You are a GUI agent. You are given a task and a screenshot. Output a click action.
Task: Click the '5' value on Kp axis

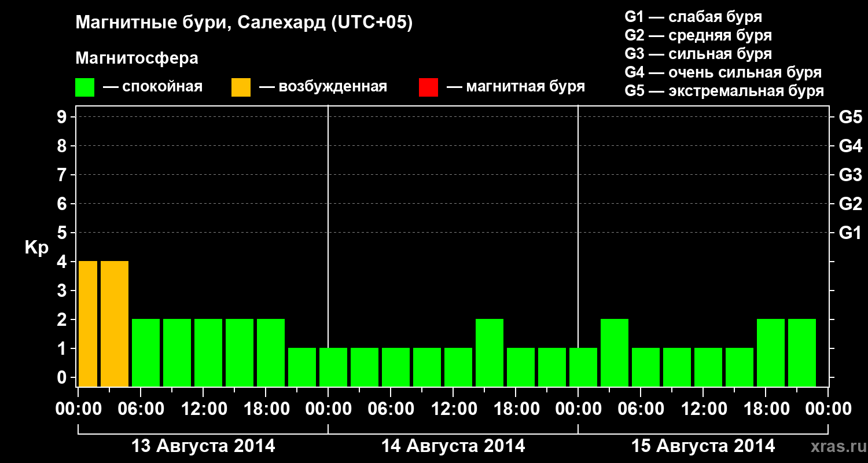62,233
